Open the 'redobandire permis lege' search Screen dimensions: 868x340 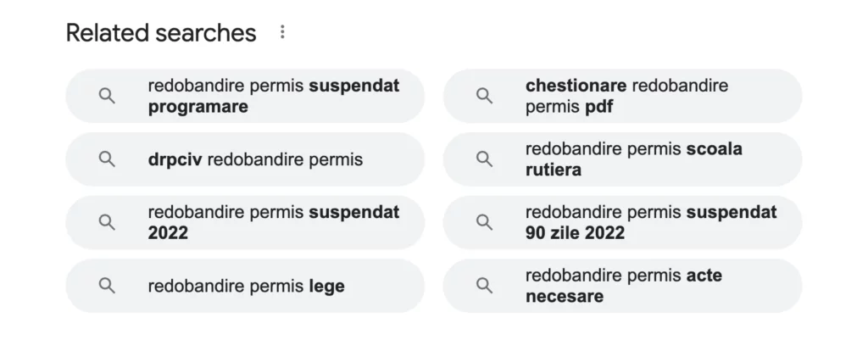tap(246, 287)
